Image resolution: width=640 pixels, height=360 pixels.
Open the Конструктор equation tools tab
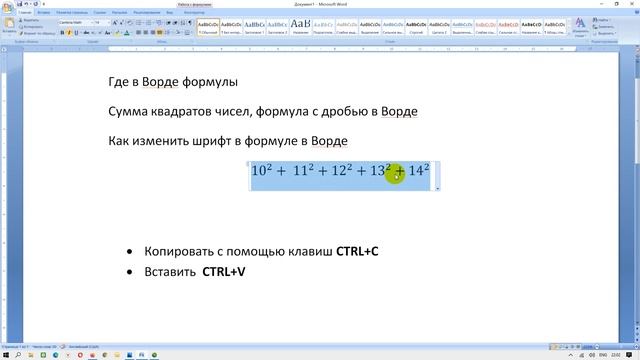[194, 12]
